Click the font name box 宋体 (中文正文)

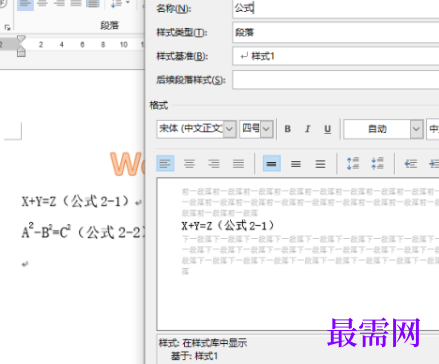[x=191, y=129]
